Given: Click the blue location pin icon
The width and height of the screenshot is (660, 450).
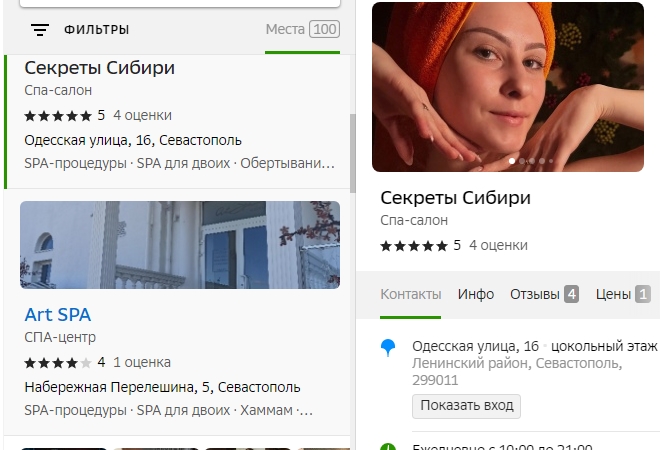Looking at the screenshot, I should [x=388, y=347].
